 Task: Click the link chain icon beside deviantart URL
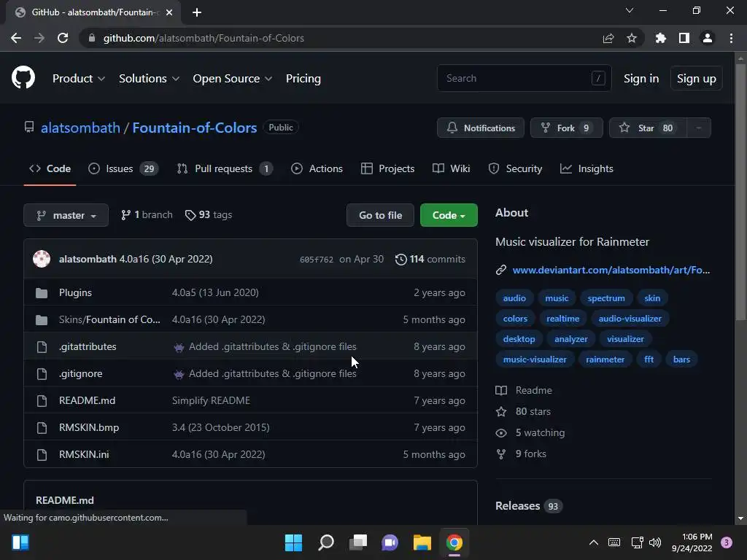pos(500,270)
